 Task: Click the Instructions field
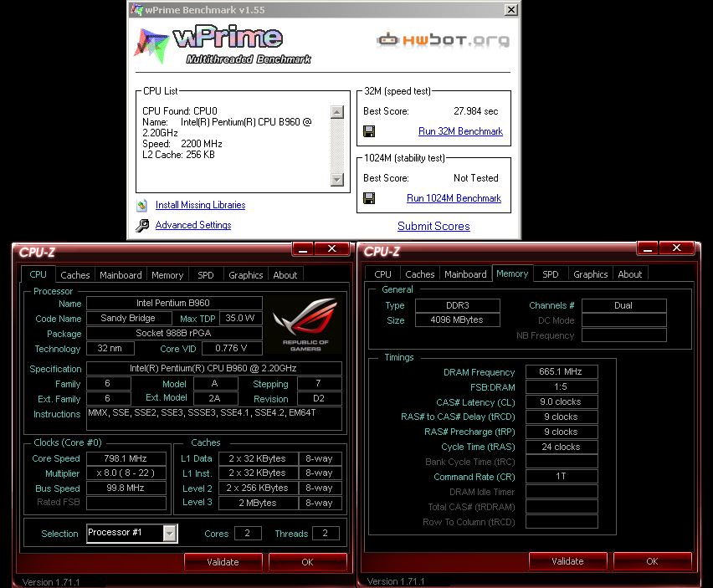pos(214,418)
